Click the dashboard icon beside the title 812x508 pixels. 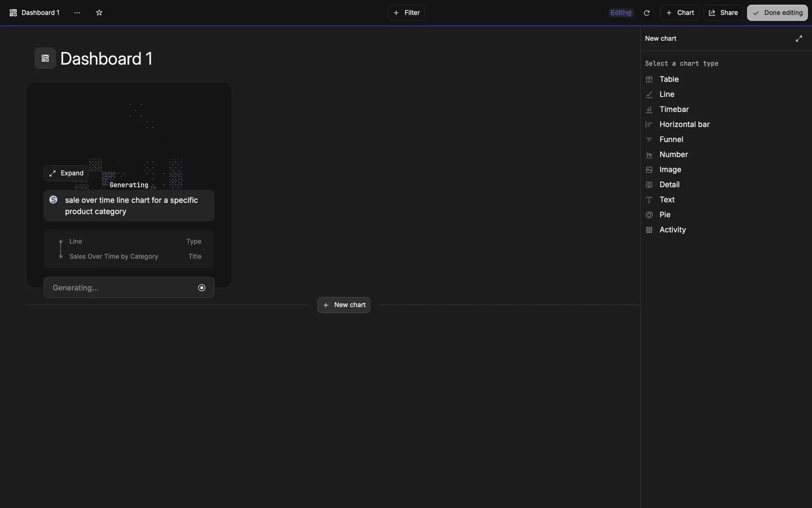point(45,58)
